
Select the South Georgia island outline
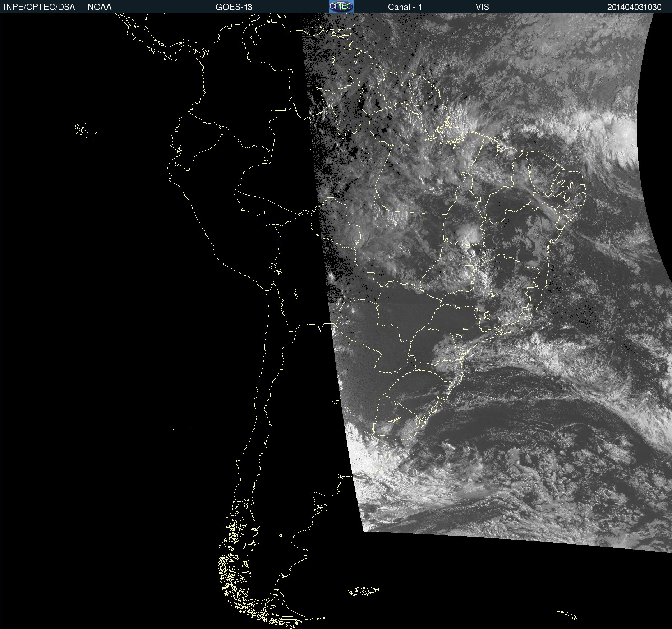[567, 614]
